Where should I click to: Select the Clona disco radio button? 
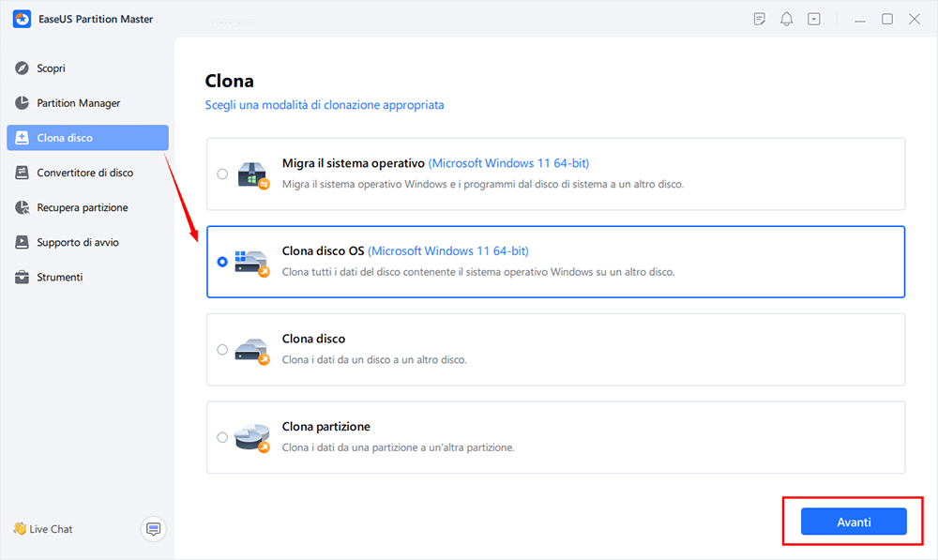(222, 349)
